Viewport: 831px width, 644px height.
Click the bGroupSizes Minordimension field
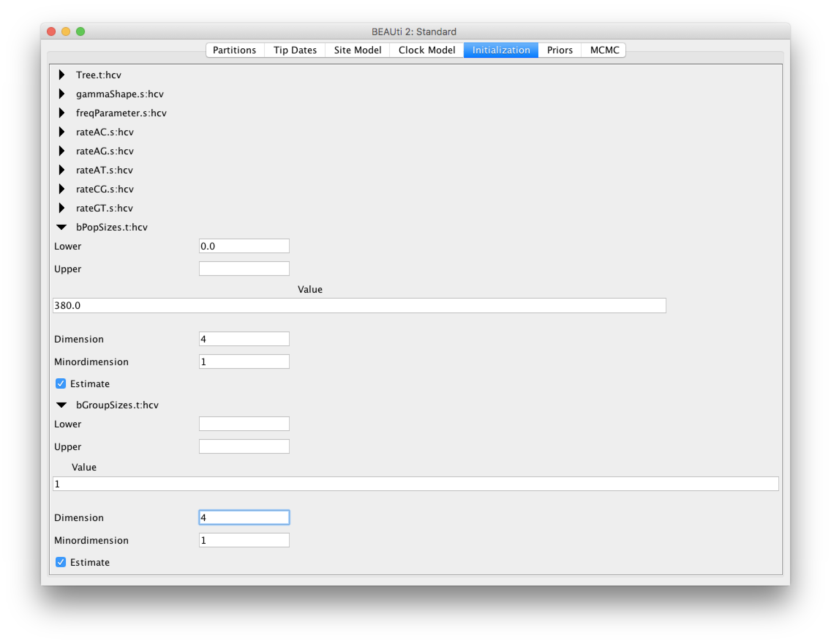(244, 540)
